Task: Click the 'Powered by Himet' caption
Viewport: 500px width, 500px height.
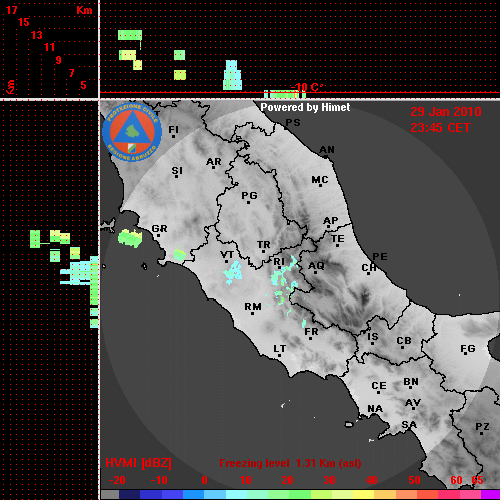Action: [305, 107]
